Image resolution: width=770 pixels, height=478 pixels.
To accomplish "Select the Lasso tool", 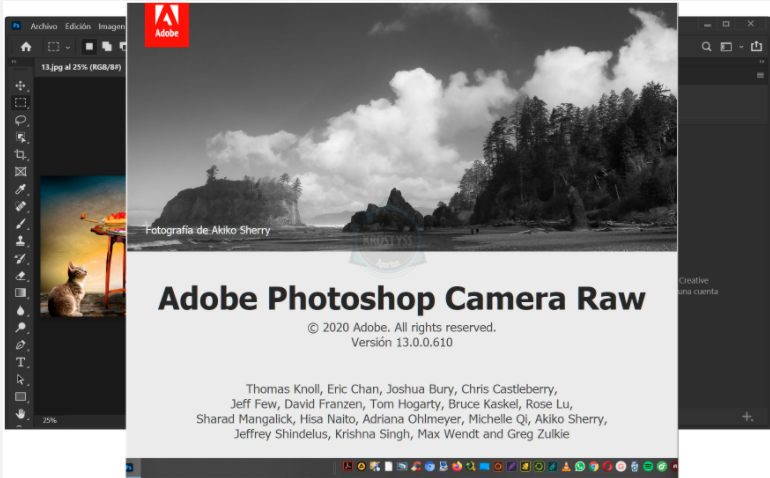I will click(x=20, y=120).
